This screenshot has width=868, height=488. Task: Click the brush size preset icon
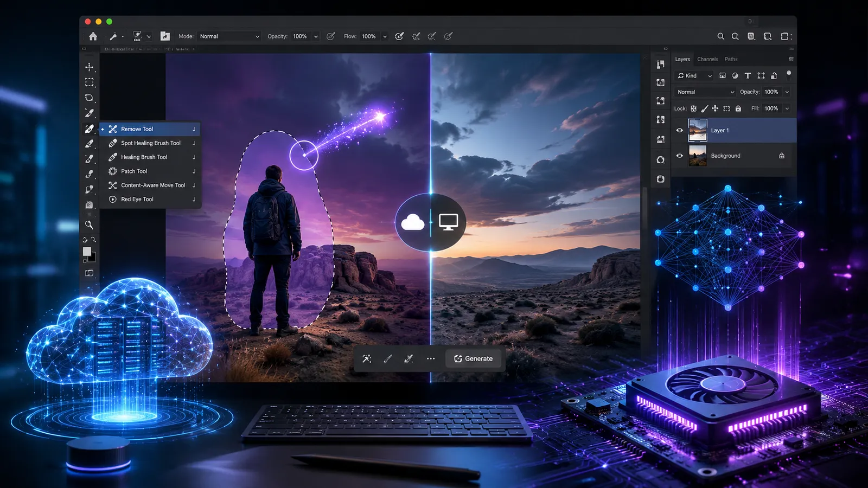[137, 36]
